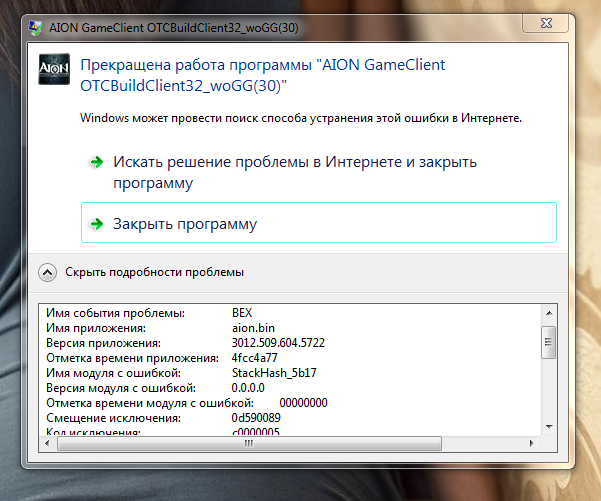Viewport: 601px width, 501px height.
Task: Select version value 3012.509.604.5722
Action: click(x=278, y=343)
